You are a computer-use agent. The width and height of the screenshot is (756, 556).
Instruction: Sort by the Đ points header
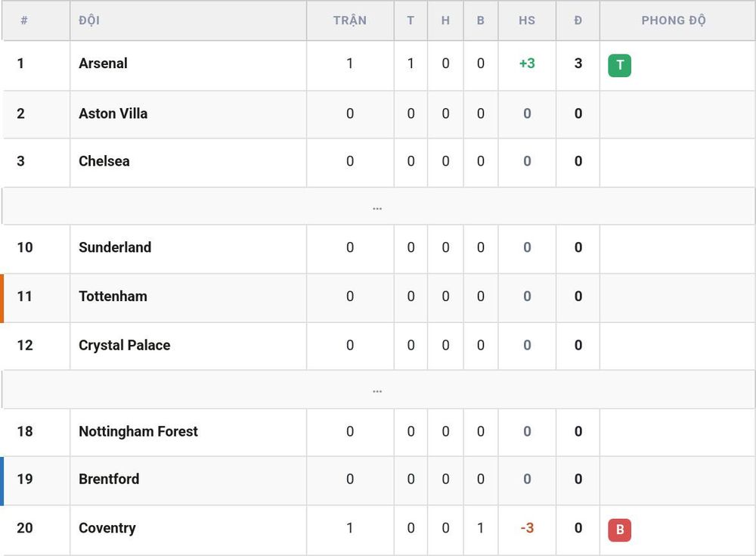[578, 20]
